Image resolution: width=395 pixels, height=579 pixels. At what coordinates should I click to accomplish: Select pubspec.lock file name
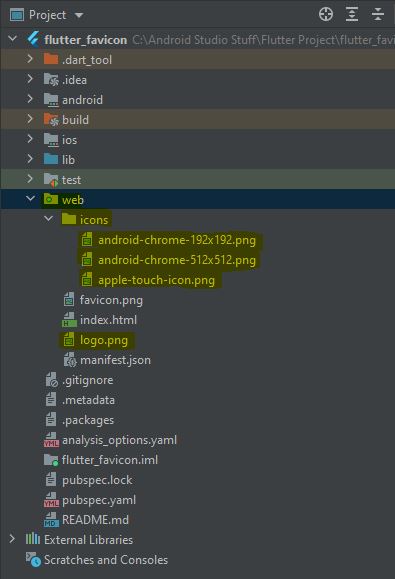click(97, 480)
